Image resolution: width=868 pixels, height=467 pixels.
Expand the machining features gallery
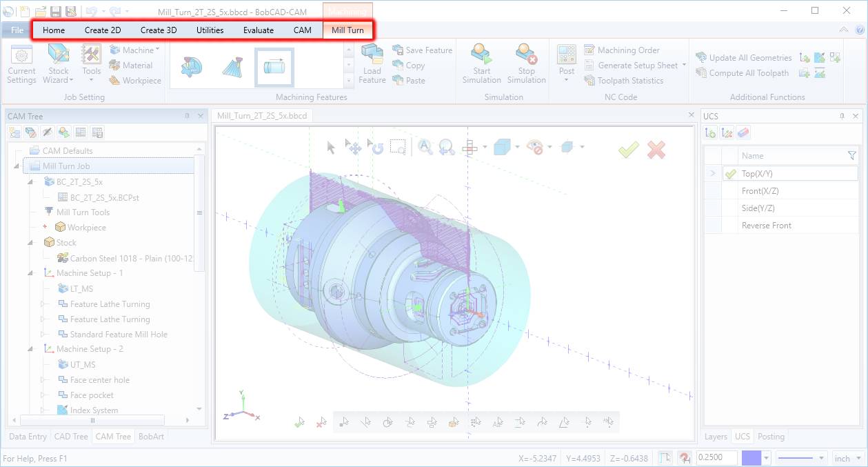tap(348, 81)
